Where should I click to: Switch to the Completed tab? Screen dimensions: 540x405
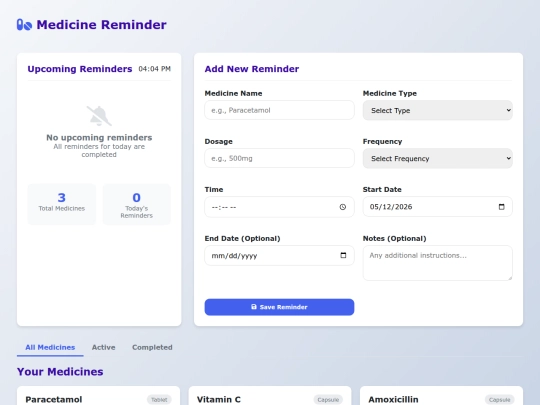(x=152, y=347)
